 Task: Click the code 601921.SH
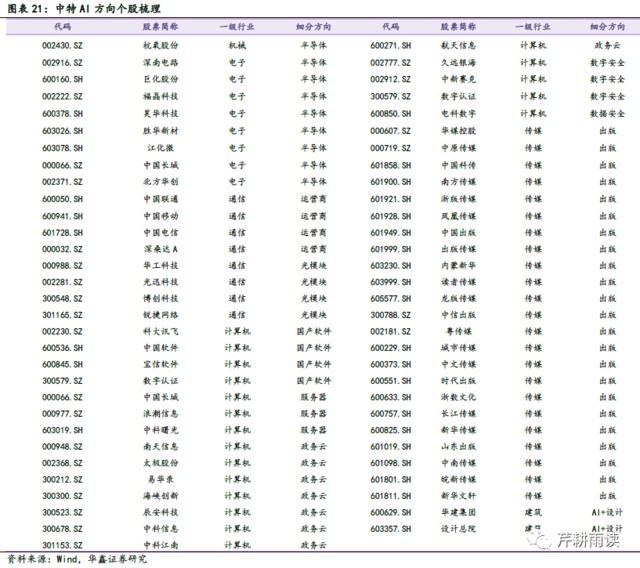(x=391, y=199)
